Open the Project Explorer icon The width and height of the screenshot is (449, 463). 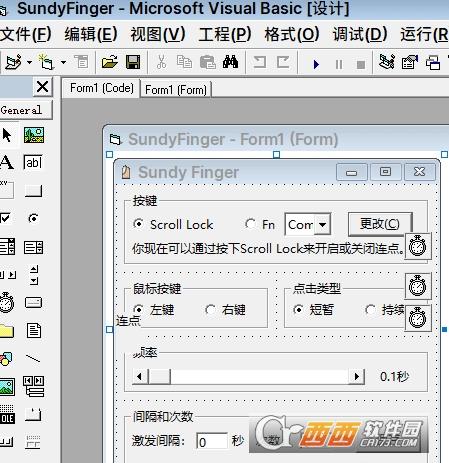click(x=387, y=62)
